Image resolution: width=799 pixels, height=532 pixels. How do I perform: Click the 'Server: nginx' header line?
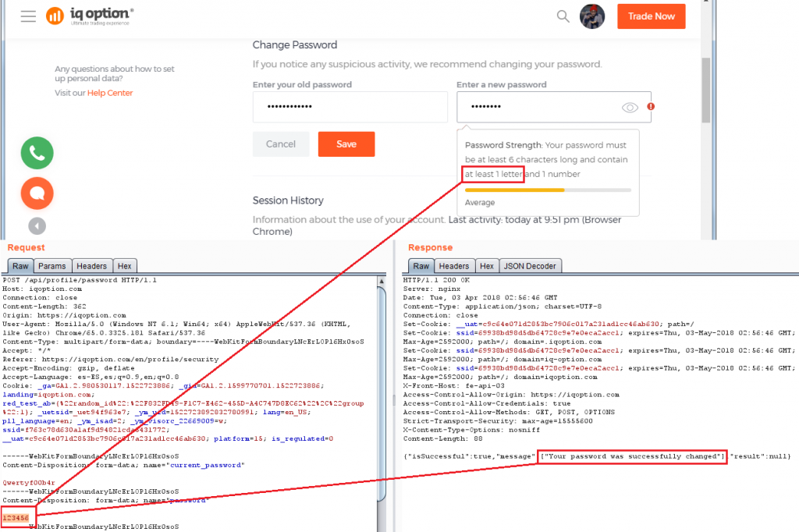(x=431, y=289)
